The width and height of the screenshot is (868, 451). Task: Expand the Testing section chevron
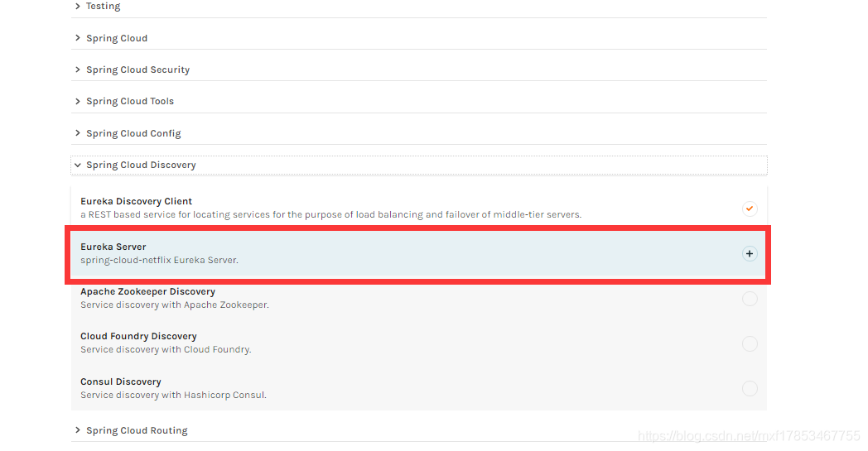tap(78, 6)
